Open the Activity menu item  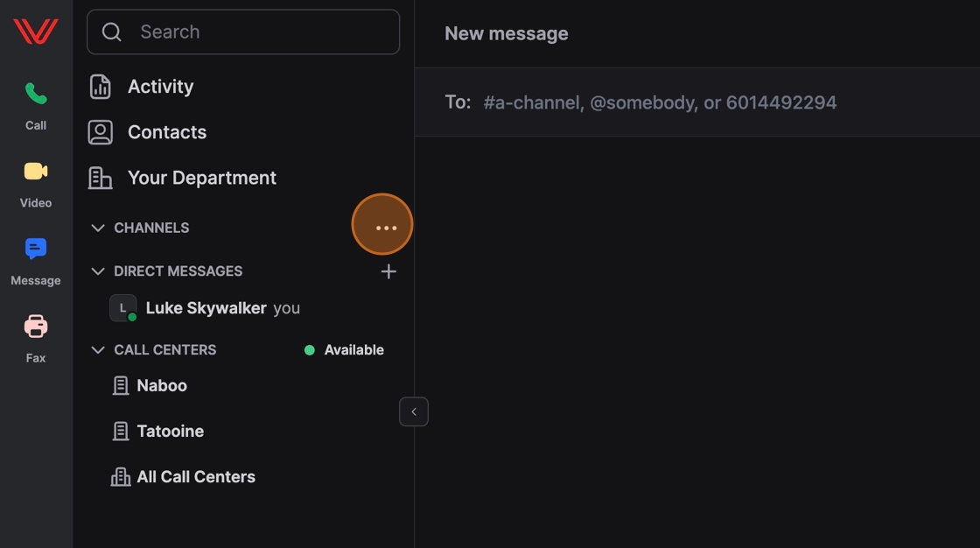click(160, 87)
